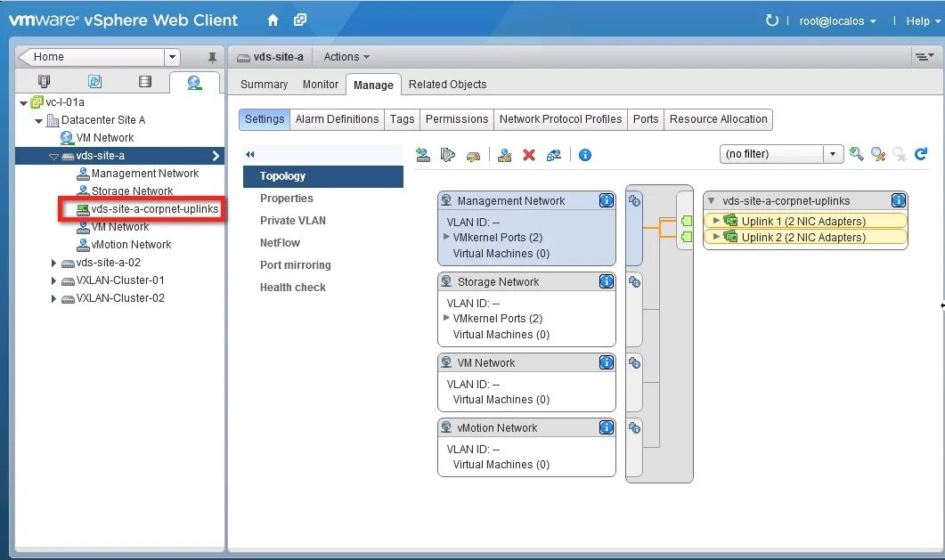The height and width of the screenshot is (560, 945).
Task: Expand Uplink 2 NIC adapters
Action: 716,237
